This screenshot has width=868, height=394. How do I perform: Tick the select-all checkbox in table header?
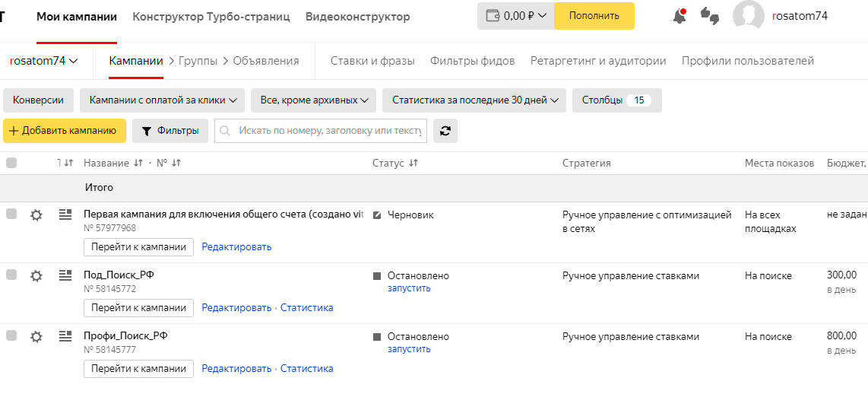click(x=11, y=163)
